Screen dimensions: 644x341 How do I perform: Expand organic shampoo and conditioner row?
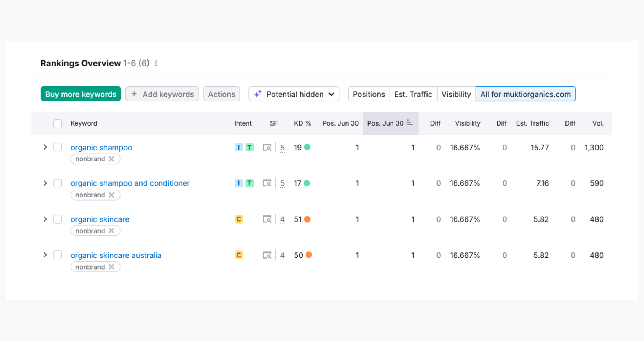point(45,183)
